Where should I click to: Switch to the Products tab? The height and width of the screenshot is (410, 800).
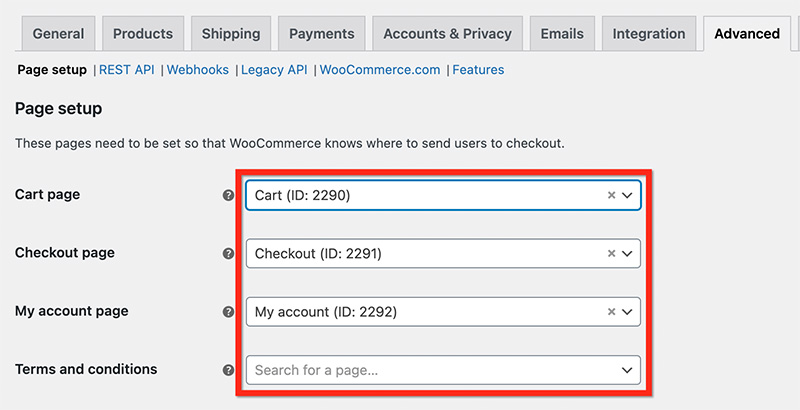click(143, 34)
